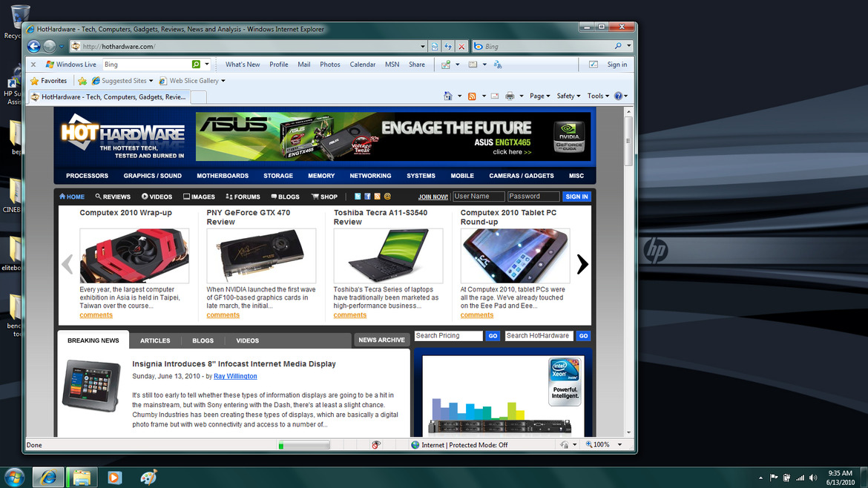The image size is (868, 488).
Task: Click the Ray Willington author link
Action: (235, 376)
